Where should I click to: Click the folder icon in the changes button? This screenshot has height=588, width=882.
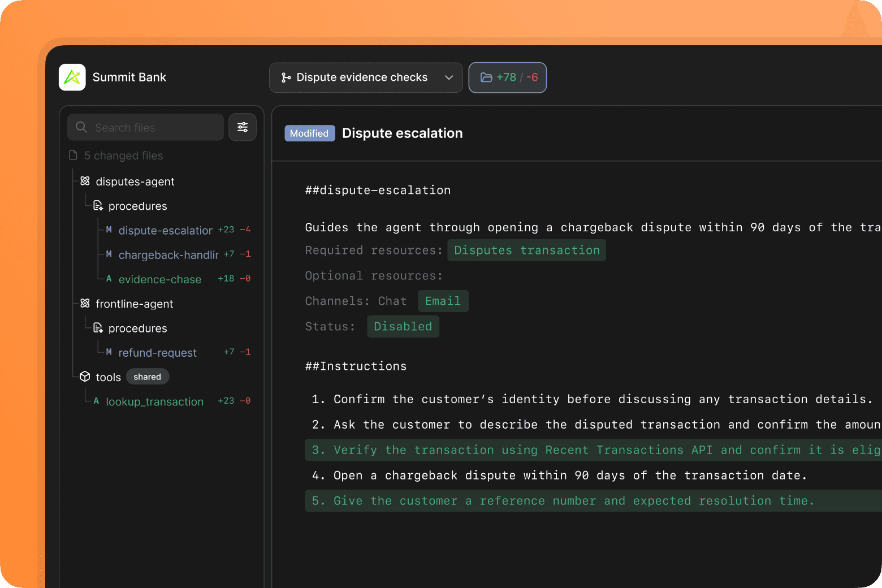point(486,77)
